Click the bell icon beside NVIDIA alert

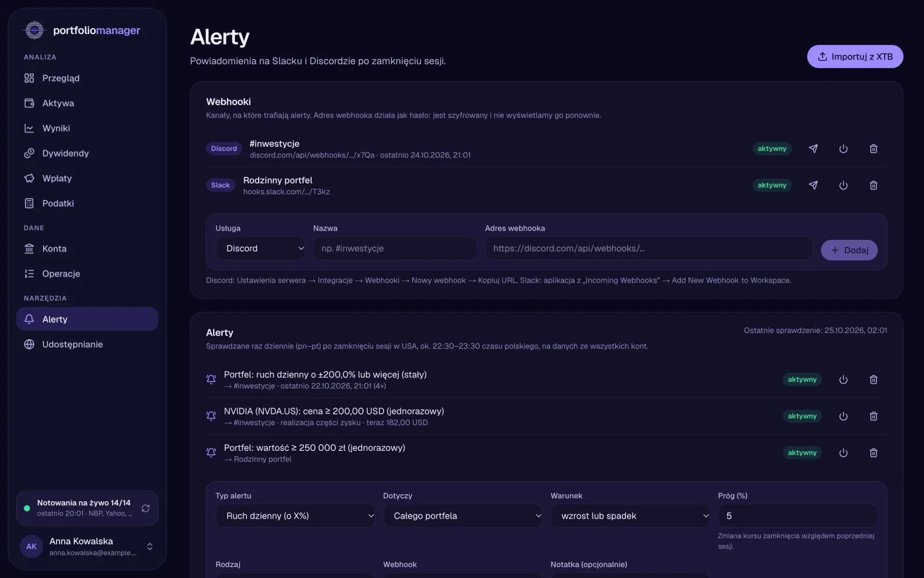click(x=211, y=416)
